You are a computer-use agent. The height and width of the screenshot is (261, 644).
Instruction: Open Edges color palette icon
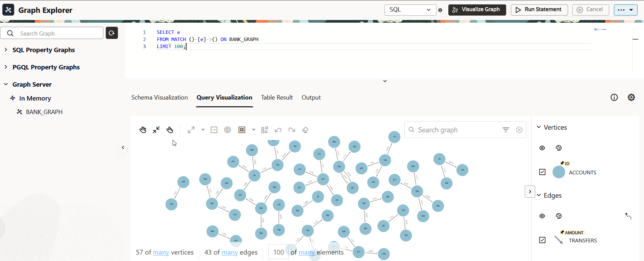pos(559,216)
